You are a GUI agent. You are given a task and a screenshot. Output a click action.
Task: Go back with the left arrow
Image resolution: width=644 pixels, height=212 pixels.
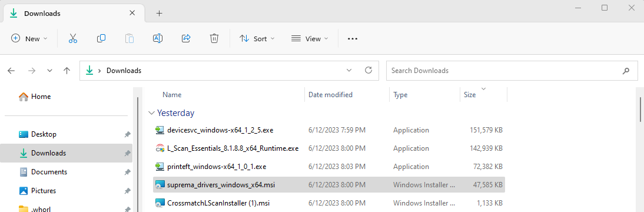point(12,71)
